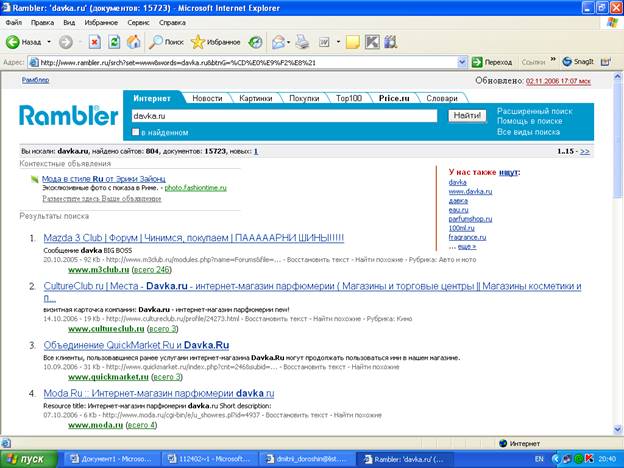The image size is (624, 468).
Task: Switch to the Top100 tab
Action: point(349,98)
